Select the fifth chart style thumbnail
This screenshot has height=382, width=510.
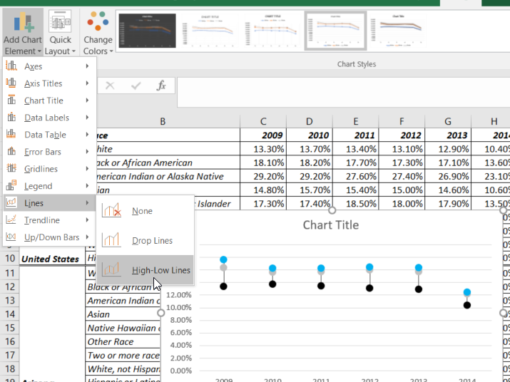tap(397, 30)
